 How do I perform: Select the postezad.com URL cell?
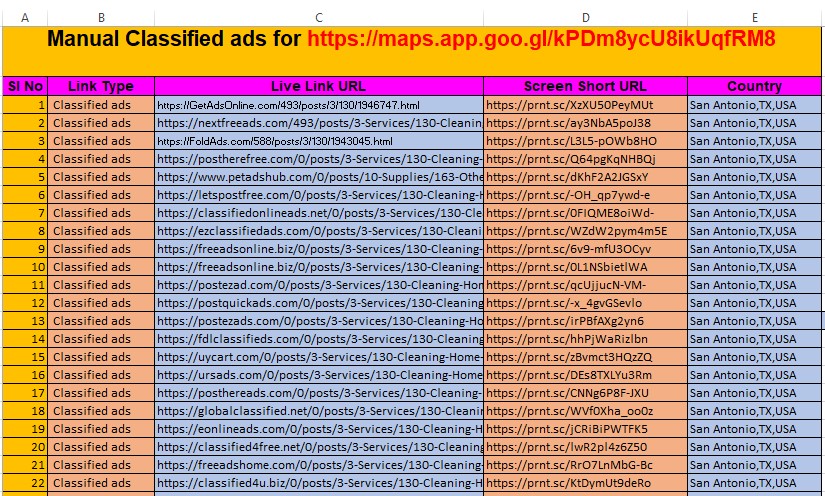319,285
